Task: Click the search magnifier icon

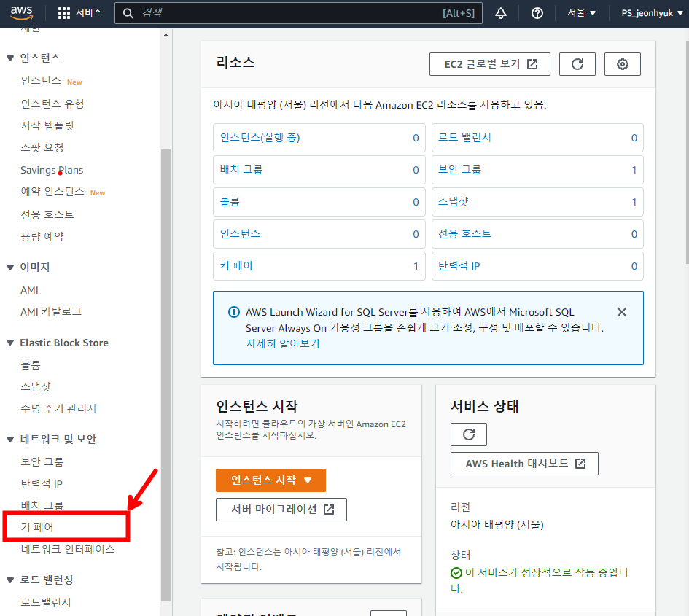Action: click(x=128, y=13)
